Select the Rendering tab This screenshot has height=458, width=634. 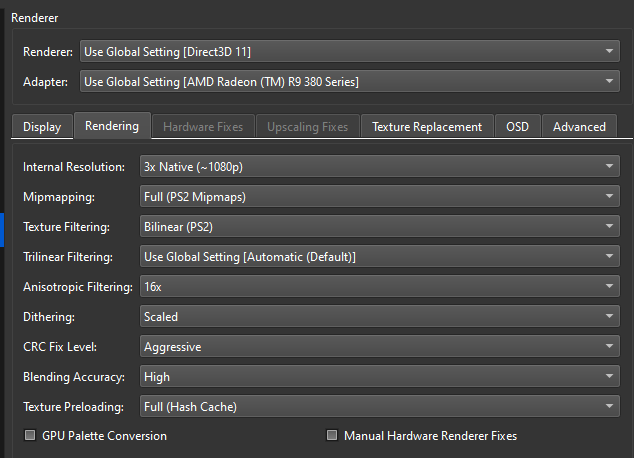[111, 126]
